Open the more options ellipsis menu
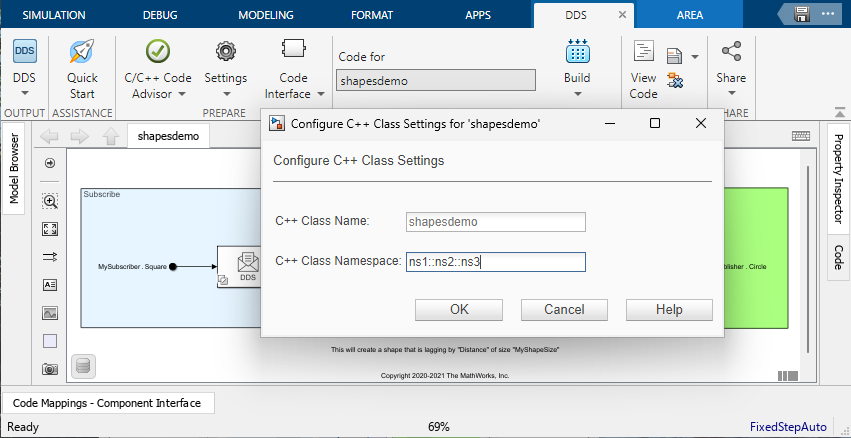Screen dimensions: 851x438 [x=828, y=14]
